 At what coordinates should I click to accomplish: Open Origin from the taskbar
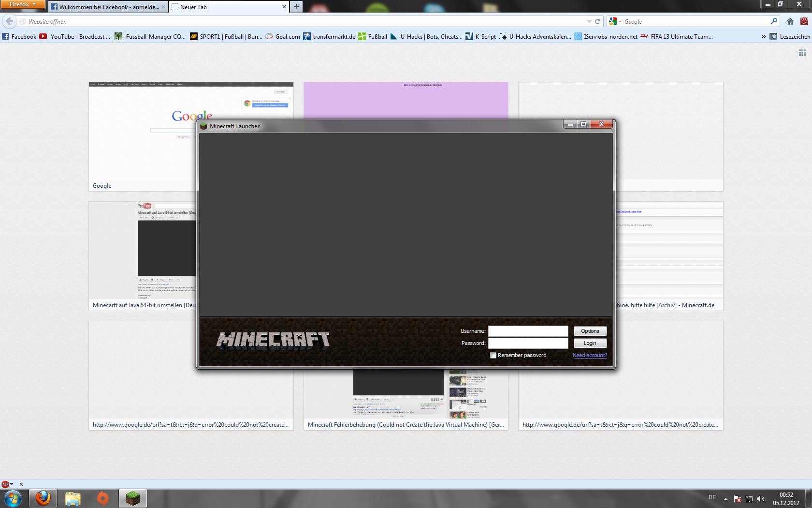pyautogui.click(x=102, y=498)
